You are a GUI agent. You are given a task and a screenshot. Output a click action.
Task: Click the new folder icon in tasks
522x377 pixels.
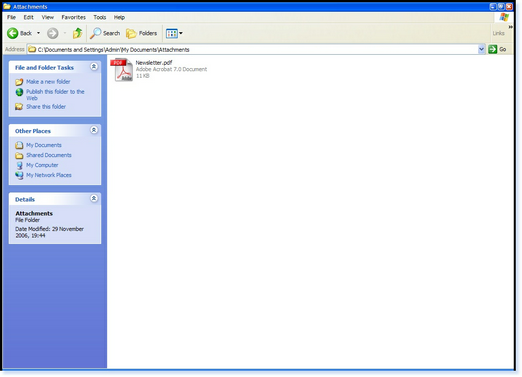pos(19,82)
